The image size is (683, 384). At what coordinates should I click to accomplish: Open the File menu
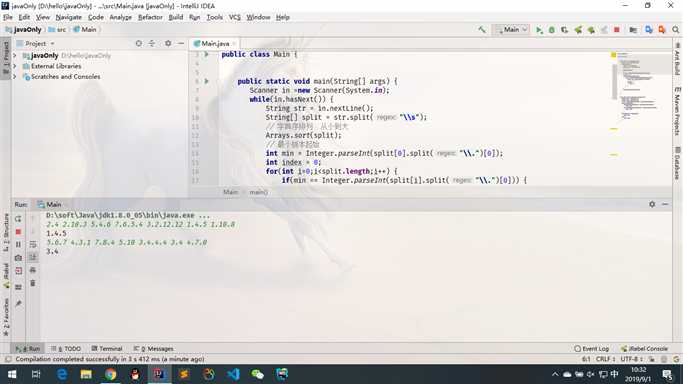[8, 17]
